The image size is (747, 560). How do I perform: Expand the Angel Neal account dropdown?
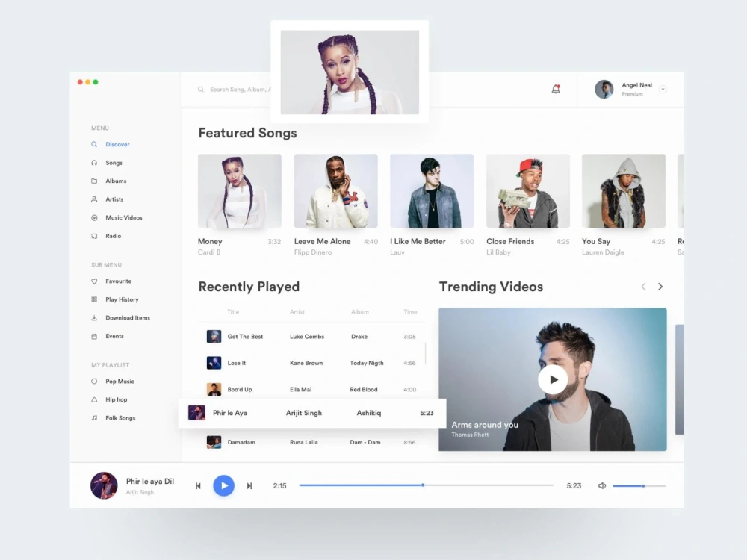663,89
